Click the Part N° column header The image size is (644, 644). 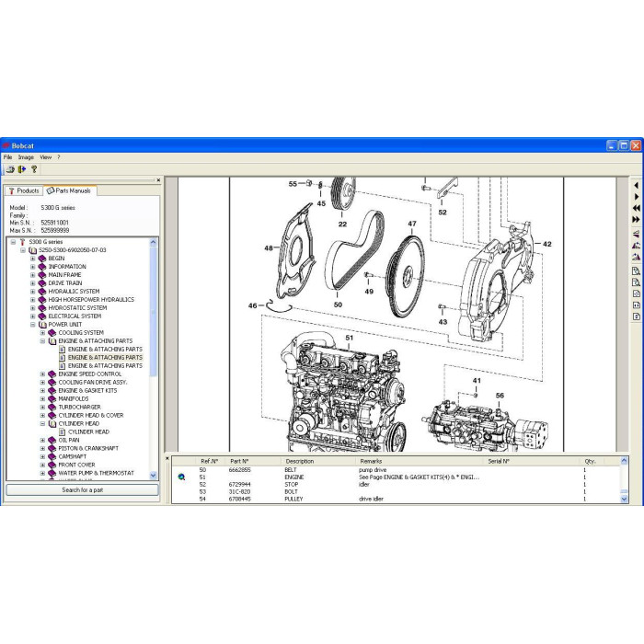(x=239, y=461)
